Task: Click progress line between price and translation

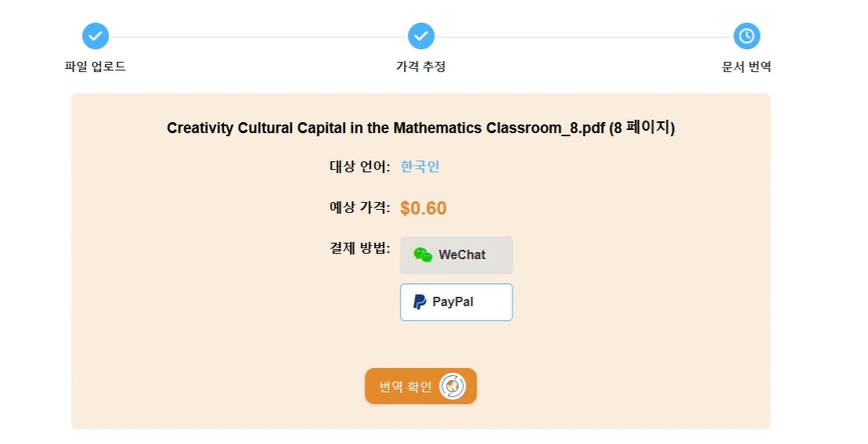Action: pos(583,37)
